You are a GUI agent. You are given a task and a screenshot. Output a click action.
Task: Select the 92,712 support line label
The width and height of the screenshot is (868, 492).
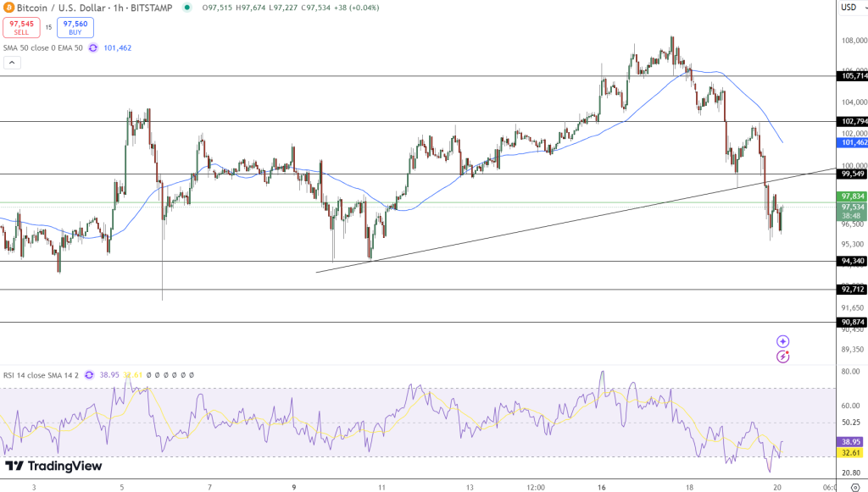tap(853, 289)
